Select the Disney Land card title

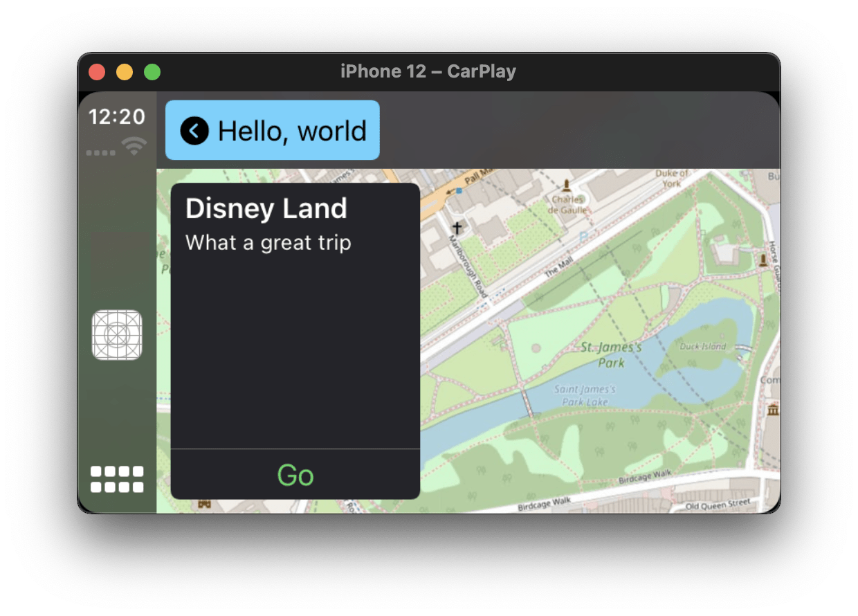pyautogui.click(x=268, y=208)
